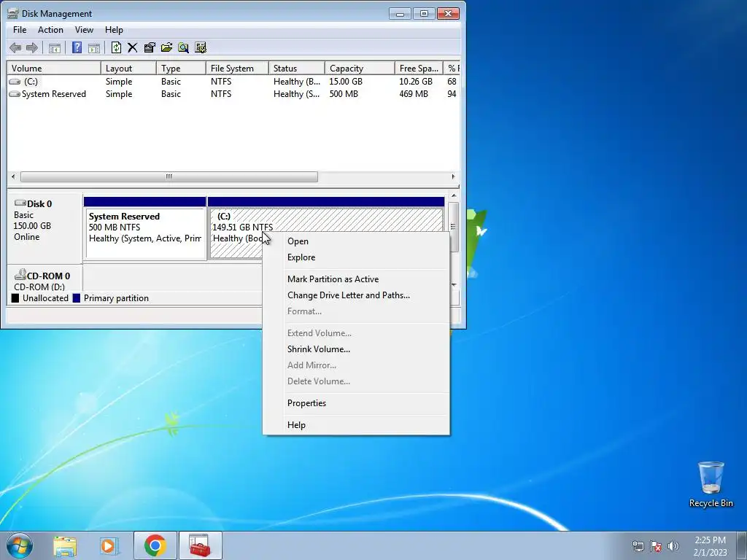Select the System Reserved volume list row
Image resolution: width=747 pixels, height=560 pixels.
pyautogui.click(x=233, y=94)
